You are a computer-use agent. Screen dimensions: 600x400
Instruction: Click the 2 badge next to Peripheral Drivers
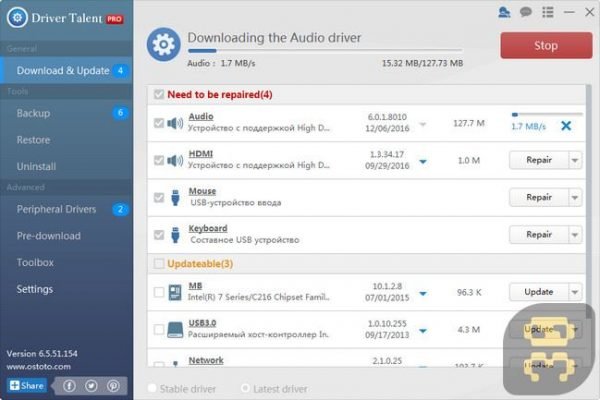pos(120,209)
